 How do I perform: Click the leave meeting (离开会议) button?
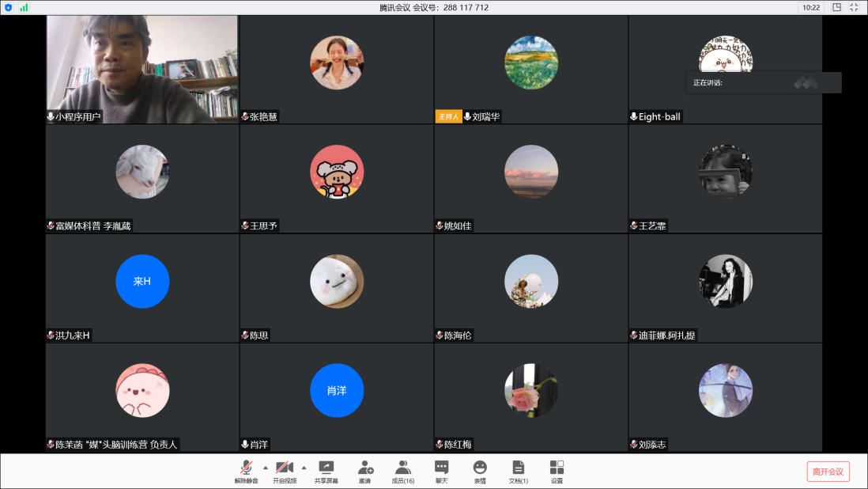(828, 472)
